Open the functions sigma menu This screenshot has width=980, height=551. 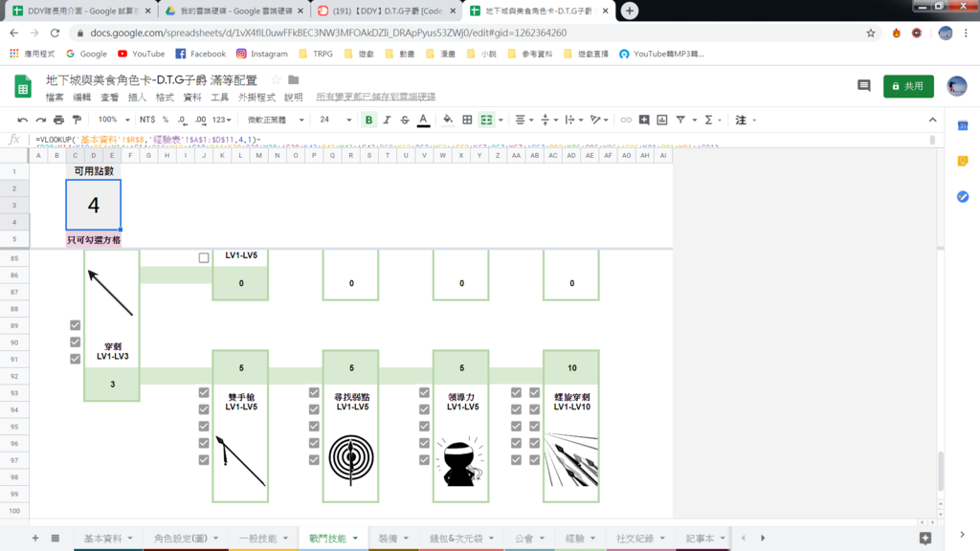click(x=709, y=120)
